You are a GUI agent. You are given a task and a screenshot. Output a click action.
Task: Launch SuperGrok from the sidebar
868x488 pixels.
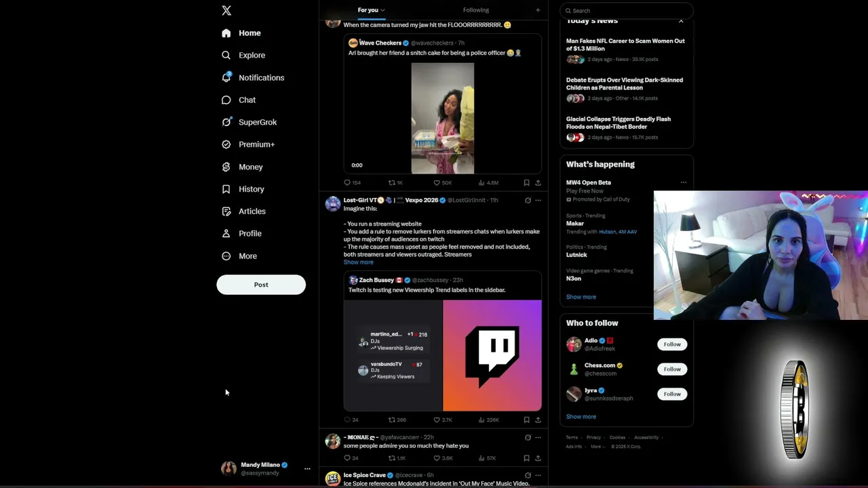point(249,123)
